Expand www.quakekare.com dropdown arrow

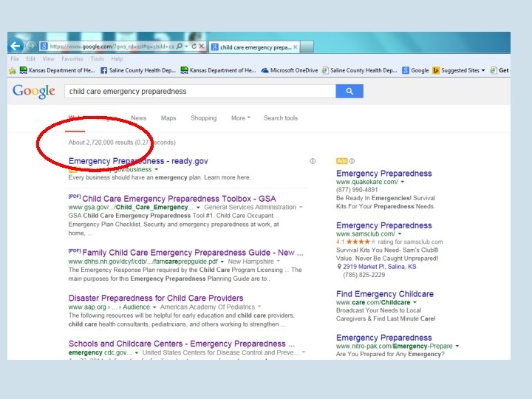point(403,182)
